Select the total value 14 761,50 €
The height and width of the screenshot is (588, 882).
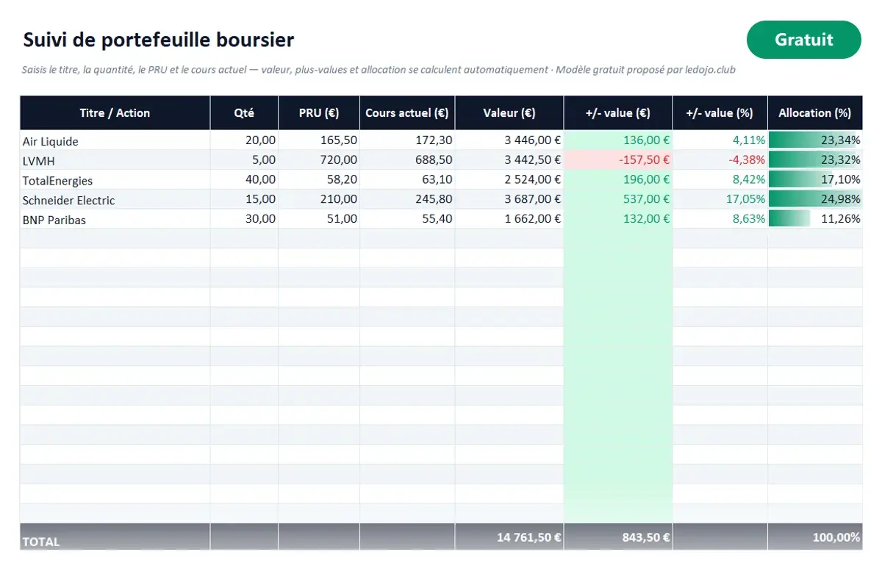click(x=509, y=537)
